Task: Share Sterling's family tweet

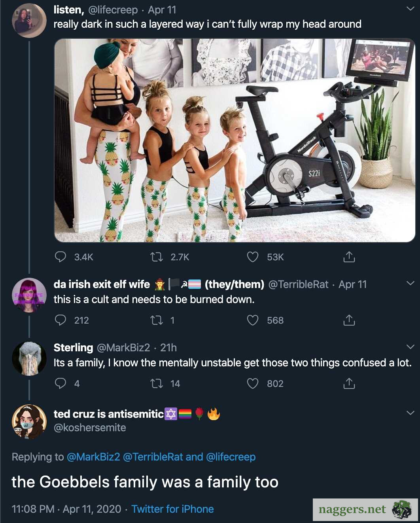Action: pyautogui.click(x=349, y=383)
